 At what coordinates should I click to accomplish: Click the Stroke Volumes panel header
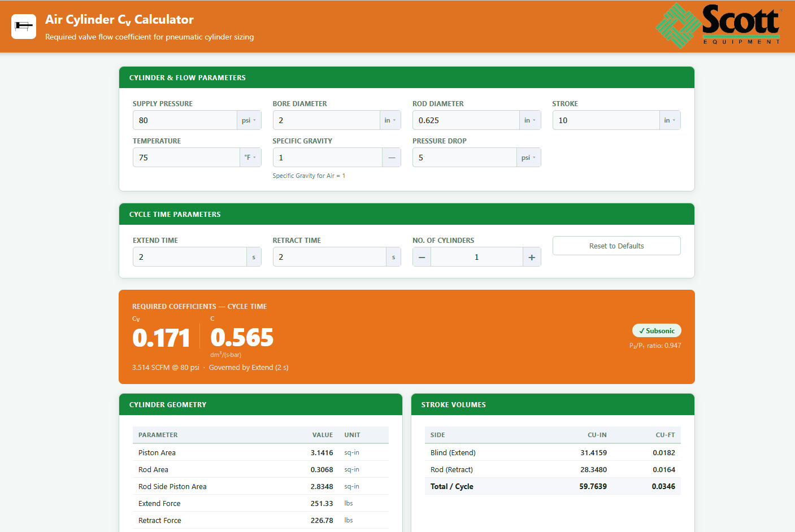tap(553, 404)
